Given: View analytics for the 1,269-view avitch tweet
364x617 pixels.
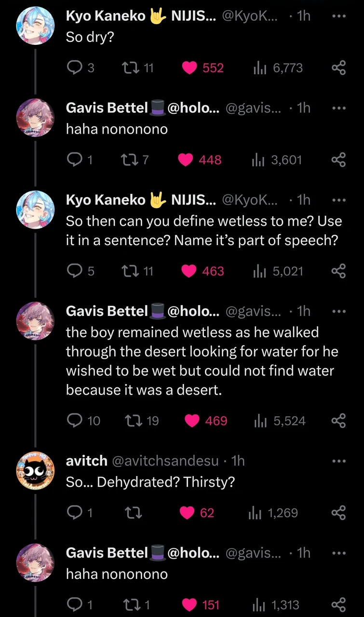Looking at the screenshot, I should tap(255, 513).
